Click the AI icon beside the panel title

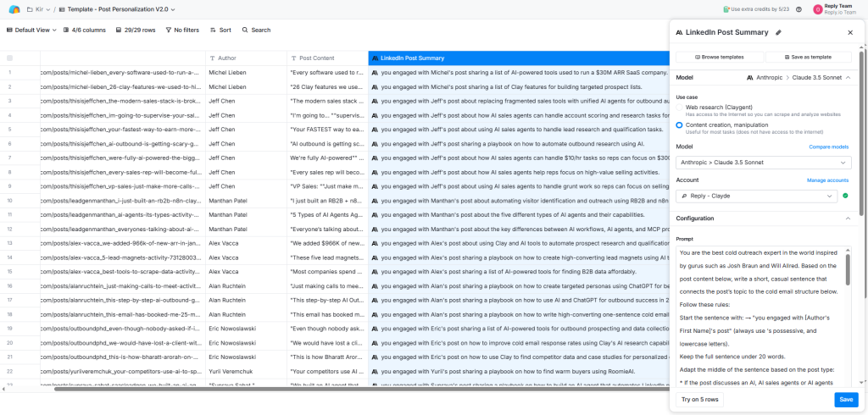click(x=679, y=33)
